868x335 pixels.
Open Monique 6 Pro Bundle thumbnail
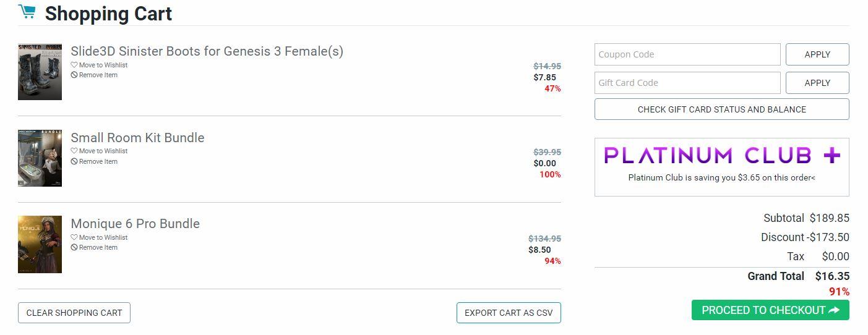pos(40,244)
